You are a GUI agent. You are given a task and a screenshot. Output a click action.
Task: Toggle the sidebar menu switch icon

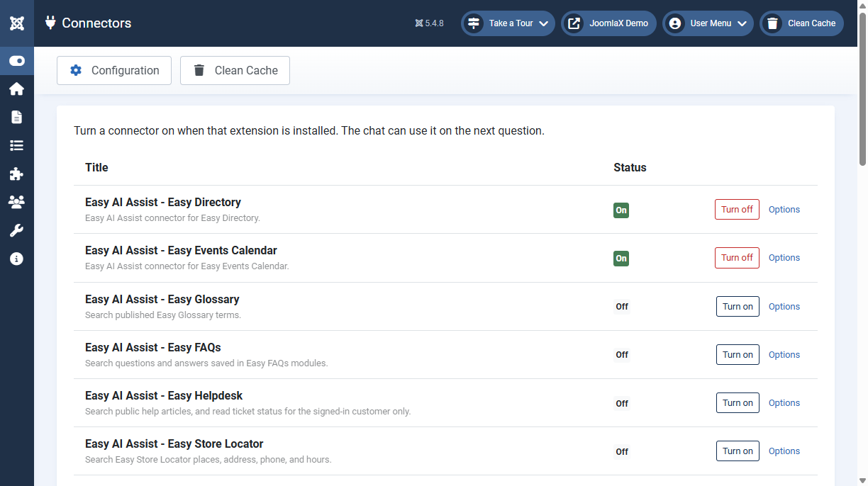coord(17,61)
